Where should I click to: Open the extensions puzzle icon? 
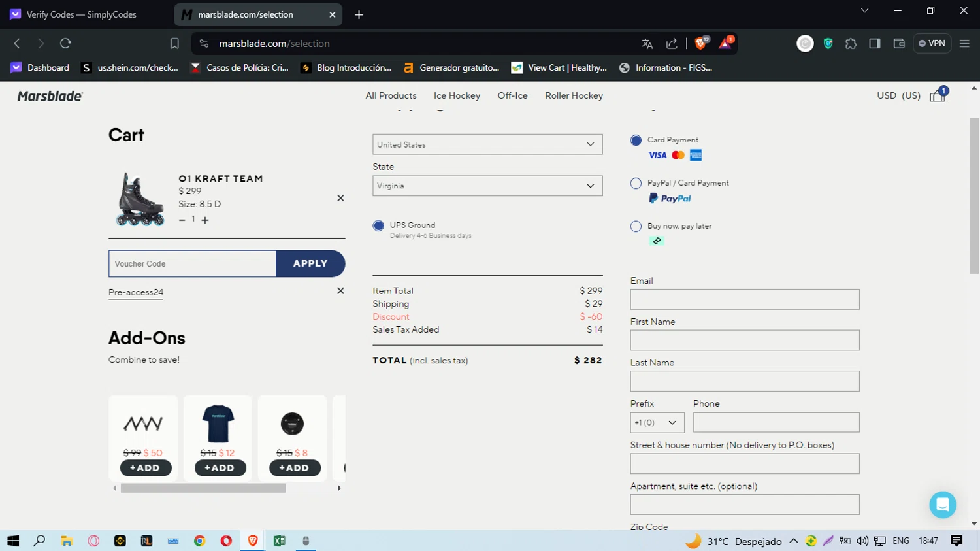[x=851, y=44]
